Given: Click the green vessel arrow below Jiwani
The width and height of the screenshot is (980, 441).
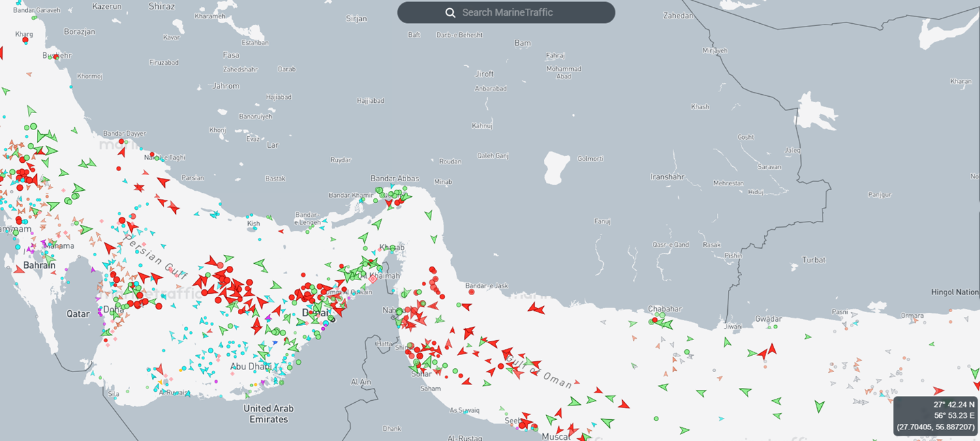Looking at the screenshot, I should (x=727, y=342).
